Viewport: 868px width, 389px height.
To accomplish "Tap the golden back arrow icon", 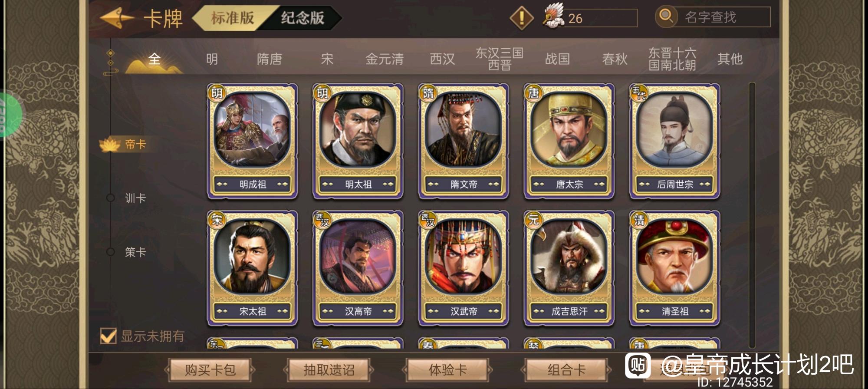I will [116, 18].
